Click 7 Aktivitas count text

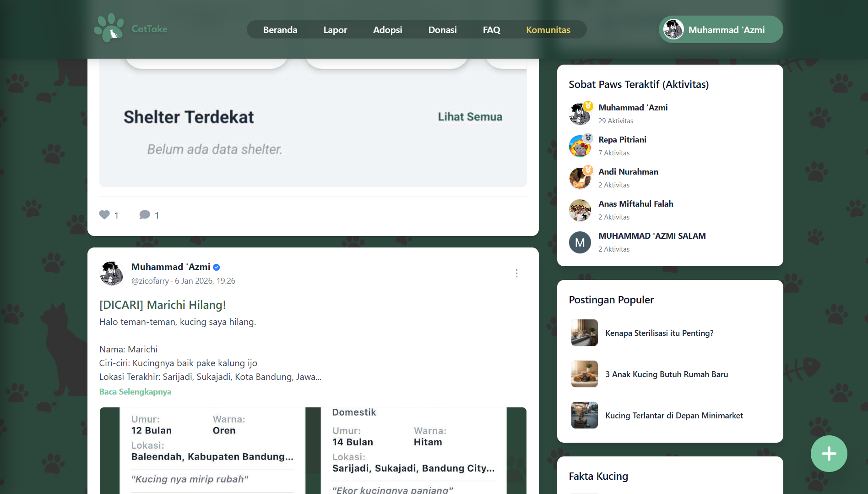point(613,153)
